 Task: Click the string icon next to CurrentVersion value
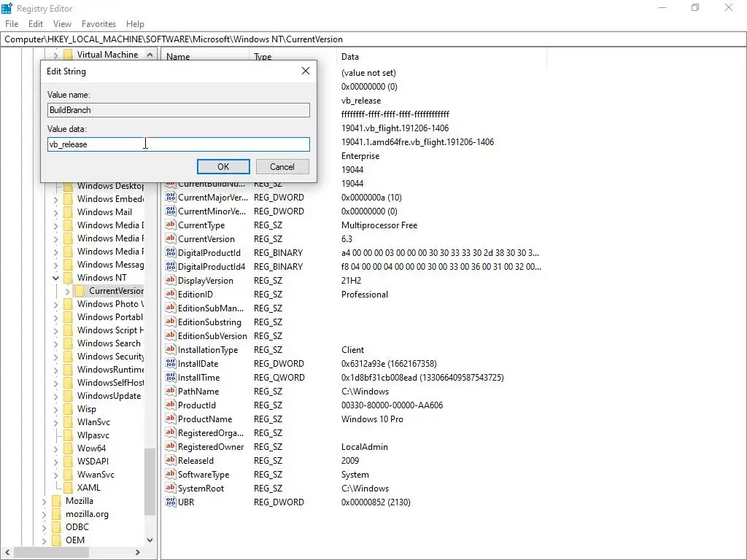(x=171, y=238)
